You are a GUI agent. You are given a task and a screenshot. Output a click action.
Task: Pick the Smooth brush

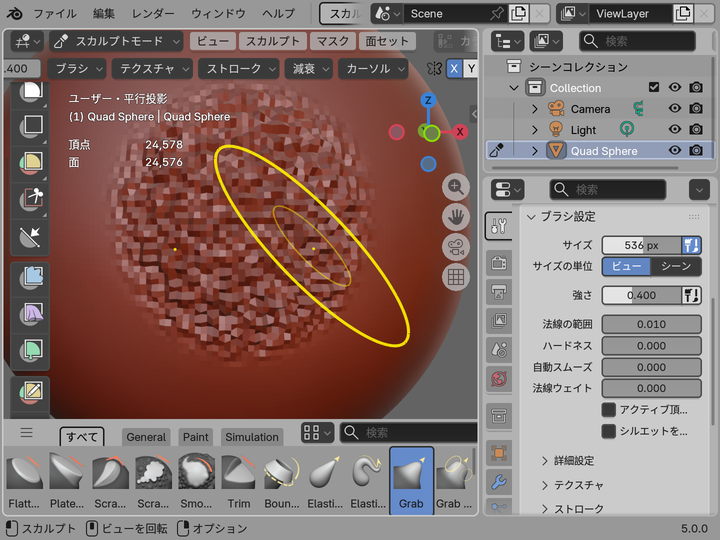click(x=196, y=480)
